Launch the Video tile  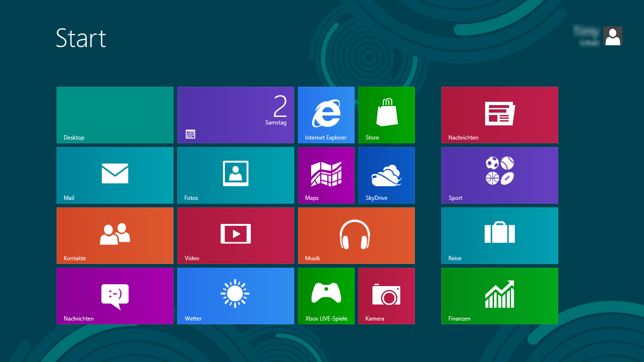click(235, 236)
